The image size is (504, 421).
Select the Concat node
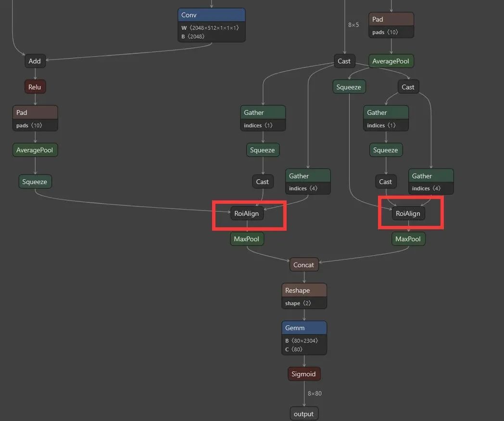(304, 265)
